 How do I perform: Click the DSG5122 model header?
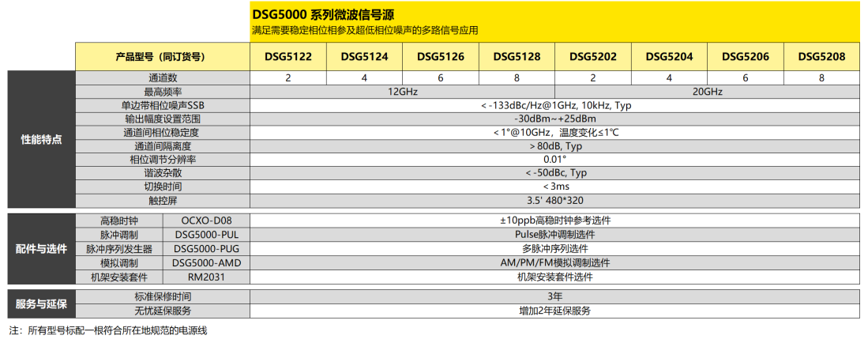click(x=287, y=56)
